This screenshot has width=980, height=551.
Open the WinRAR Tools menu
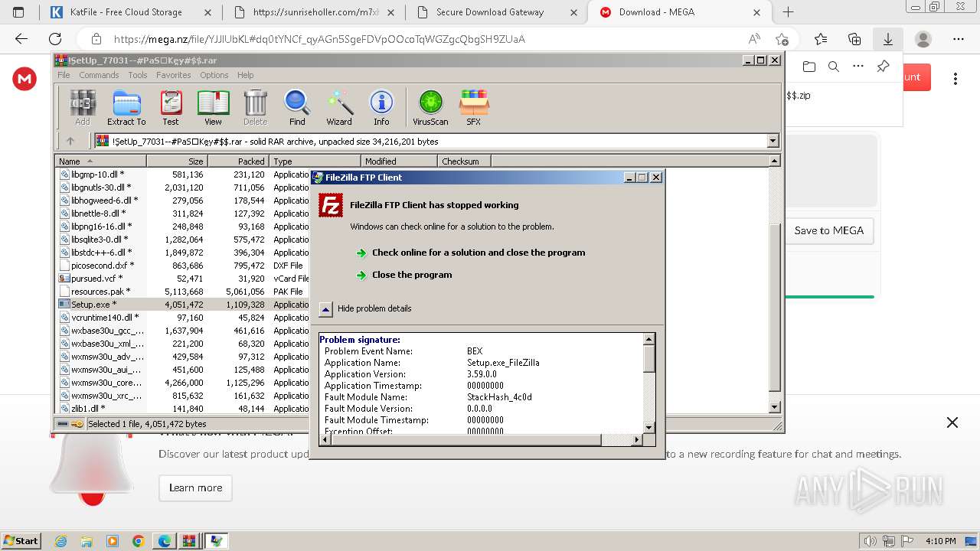[138, 75]
